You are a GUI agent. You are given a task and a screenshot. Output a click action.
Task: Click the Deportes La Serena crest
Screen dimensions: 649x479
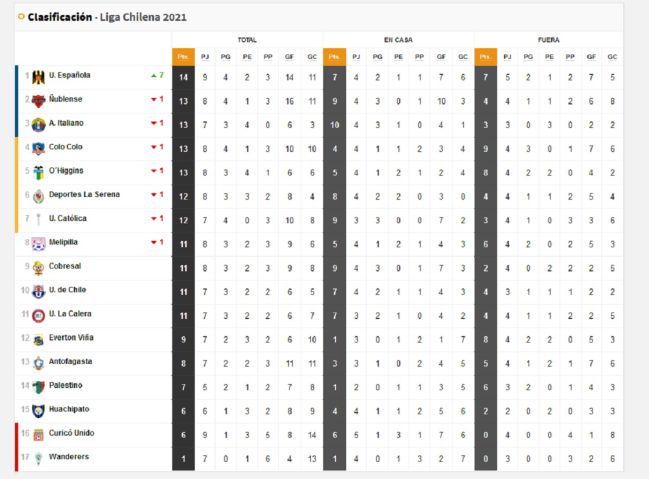click(x=39, y=195)
